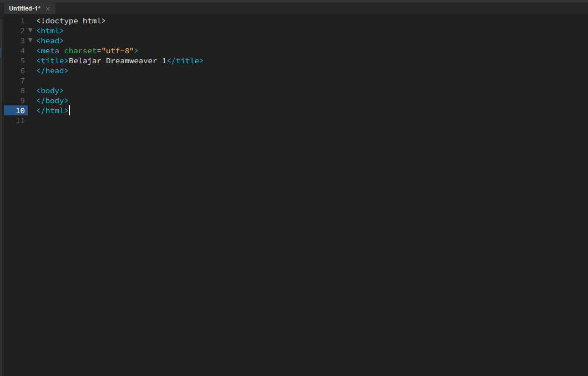Screen dimensions: 588x376
Task: Click line number 1 in gutter
Action: click(23, 21)
